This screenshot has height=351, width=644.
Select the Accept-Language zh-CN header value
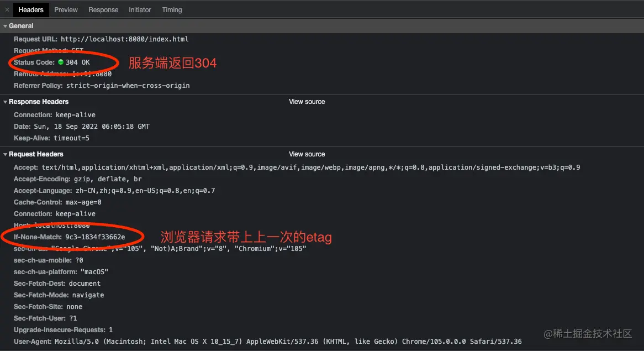click(x=145, y=191)
